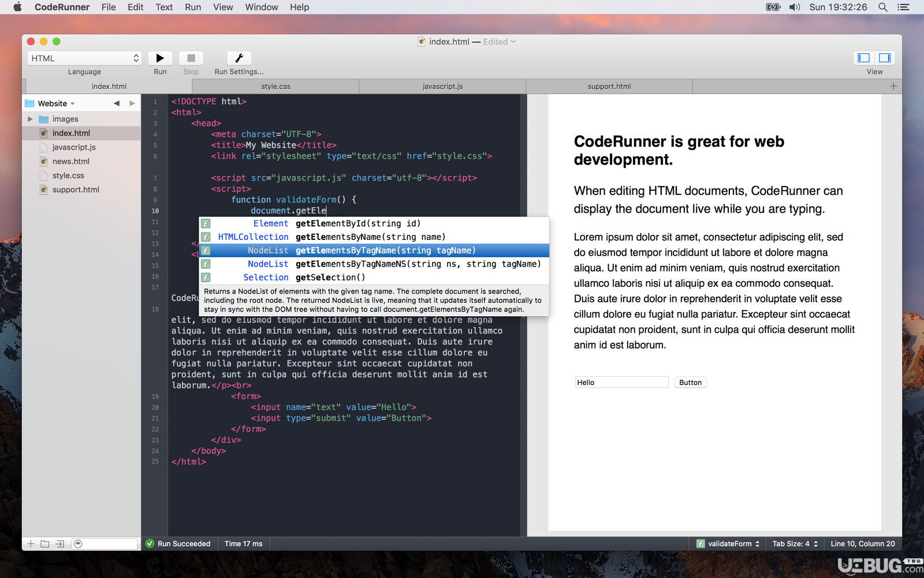Click the import arrow icon in sidebar footer
This screenshot has height=578, width=924.
click(x=59, y=544)
